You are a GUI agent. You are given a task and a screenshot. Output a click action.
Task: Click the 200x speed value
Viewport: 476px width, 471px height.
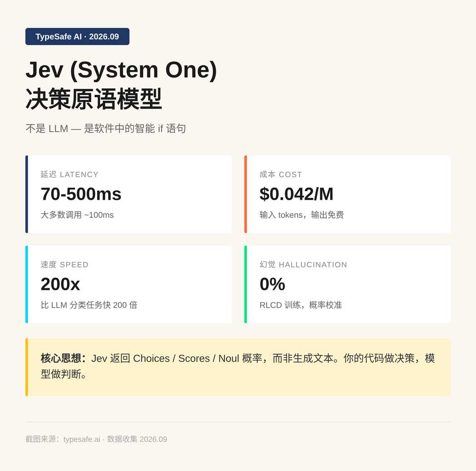tap(60, 284)
